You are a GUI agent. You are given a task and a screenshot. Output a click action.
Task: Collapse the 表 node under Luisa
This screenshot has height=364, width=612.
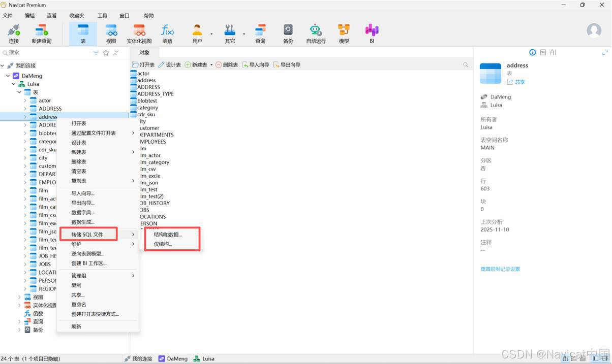[x=20, y=92]
